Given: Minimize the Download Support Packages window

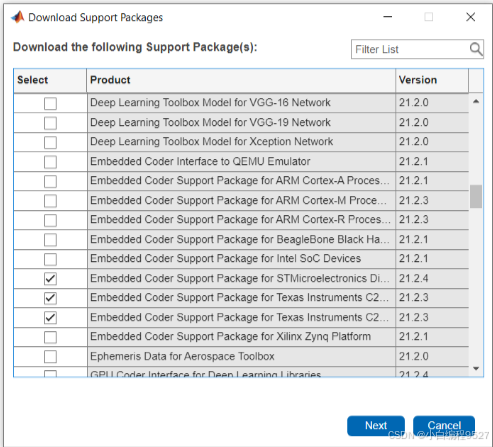Looking at the screenshot, I should pos(388,17).
